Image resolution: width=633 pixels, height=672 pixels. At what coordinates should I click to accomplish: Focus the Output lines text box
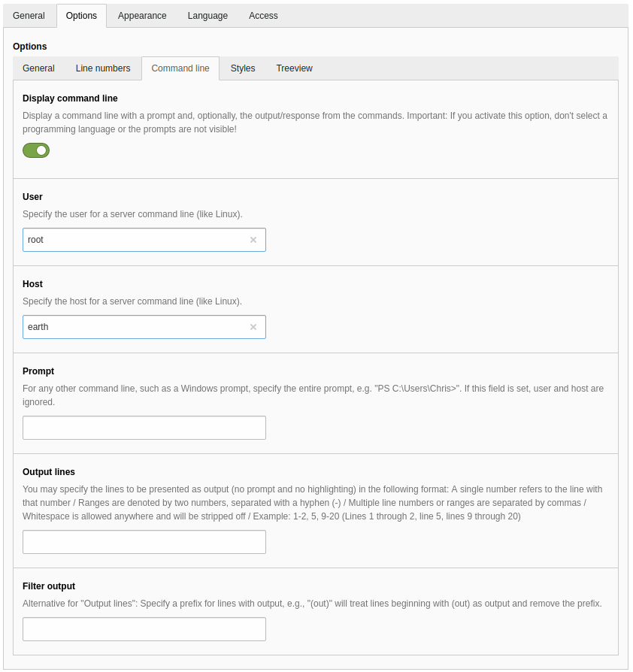[x=144, y=542]
